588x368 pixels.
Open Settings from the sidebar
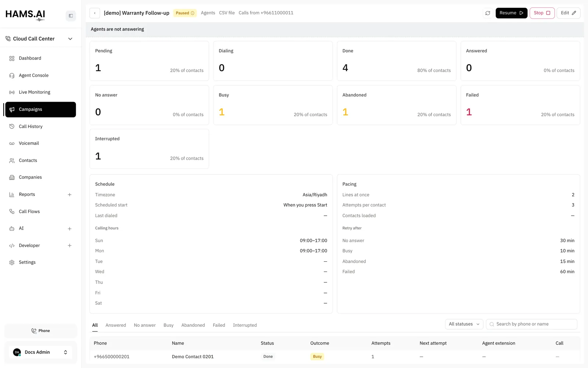40,262
